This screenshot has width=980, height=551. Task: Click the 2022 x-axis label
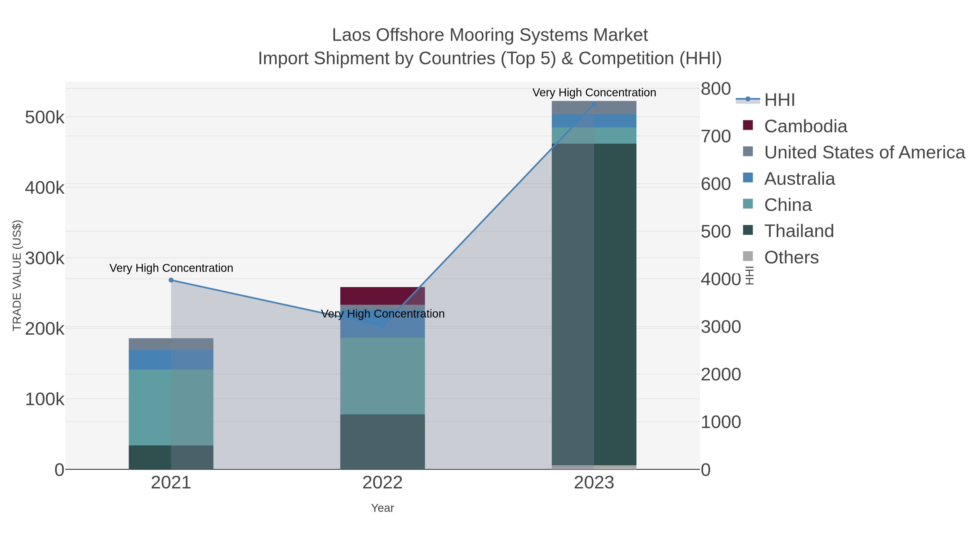click(x=383, y=483)
